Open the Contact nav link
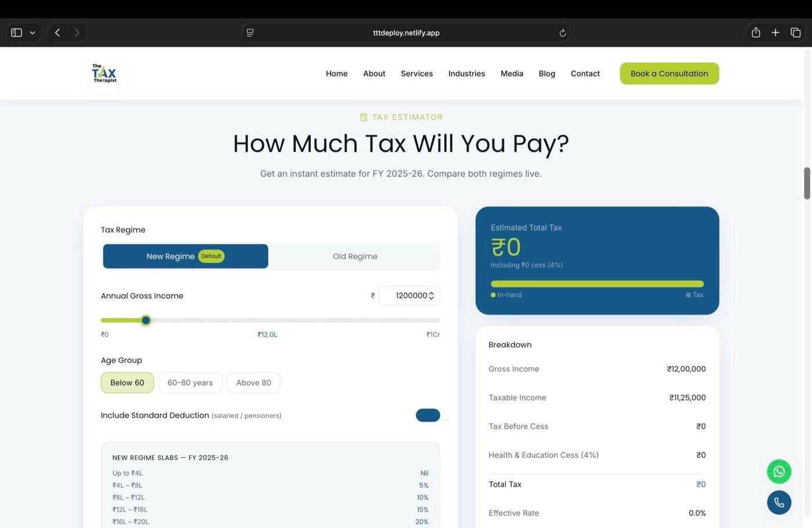 (x=585, y=74)
